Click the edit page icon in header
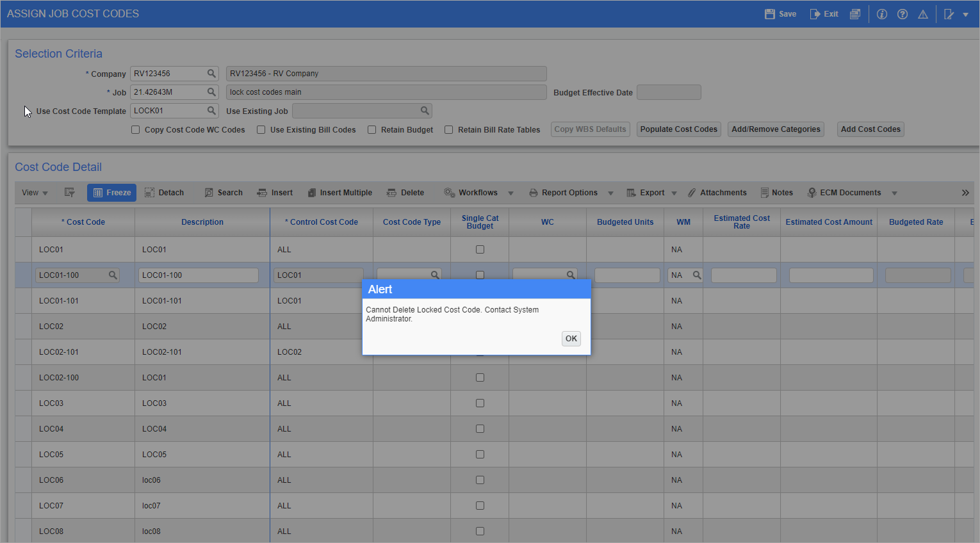Viewport: 980px width, 543px height. tap(949, 14)
